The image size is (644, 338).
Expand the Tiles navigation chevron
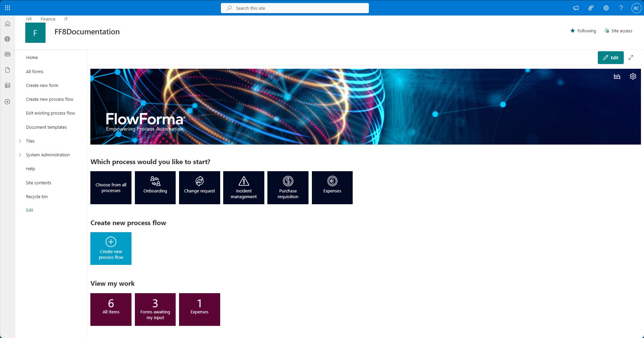[20, 141]
